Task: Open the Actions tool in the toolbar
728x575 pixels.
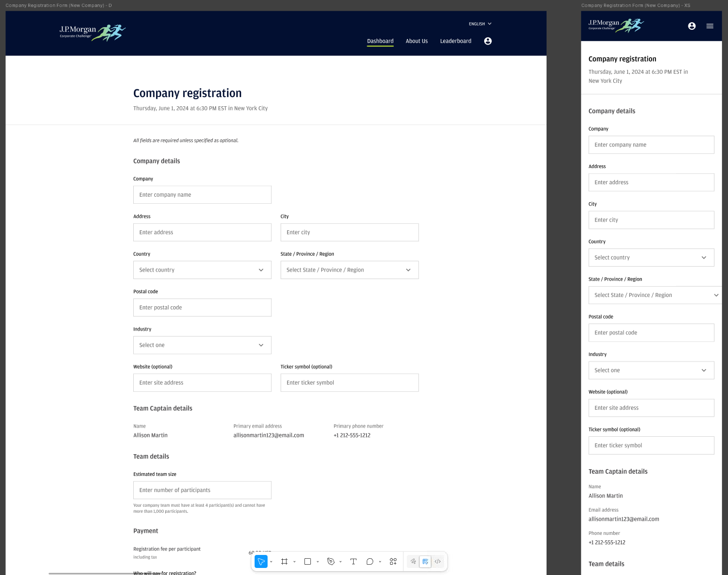Action: [x=393, y=561]
